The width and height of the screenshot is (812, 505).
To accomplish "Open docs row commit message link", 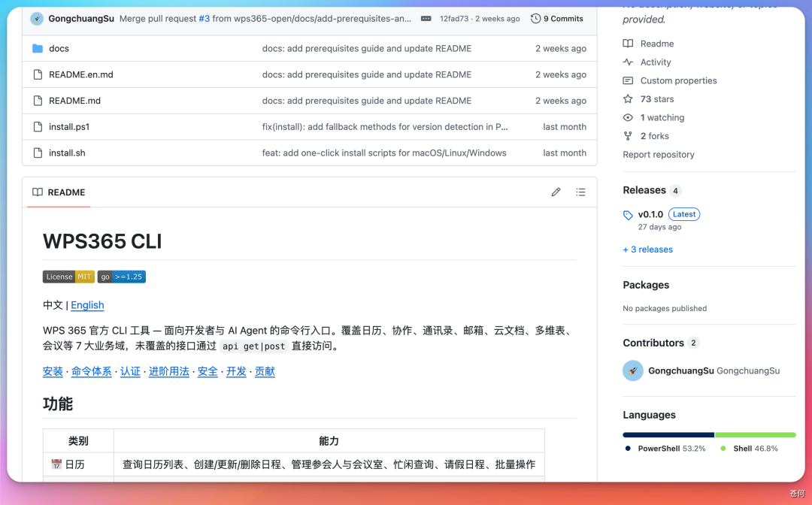I will pos(367,49).
